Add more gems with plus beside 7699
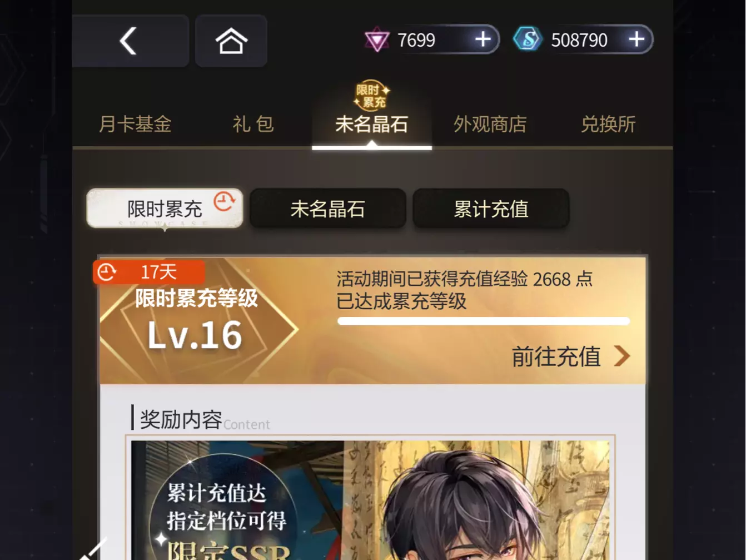Viewport: 746px width, 560px height. tap(483, 39)
